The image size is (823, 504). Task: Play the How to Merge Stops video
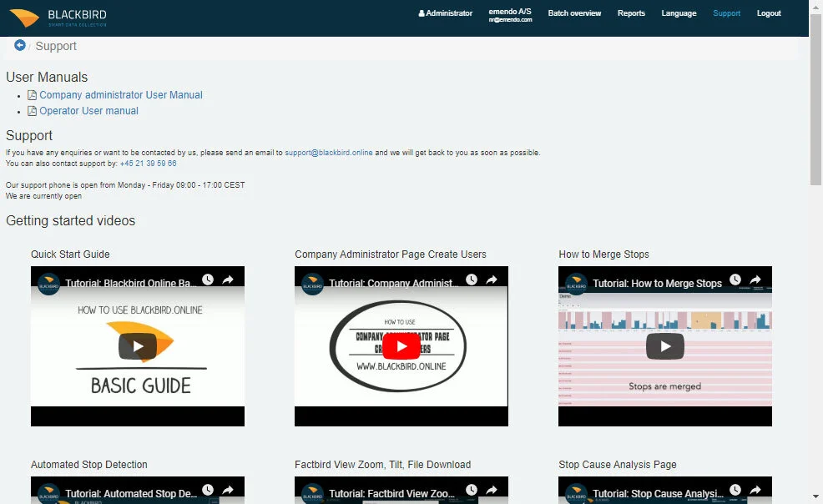[x=665, y=346]
